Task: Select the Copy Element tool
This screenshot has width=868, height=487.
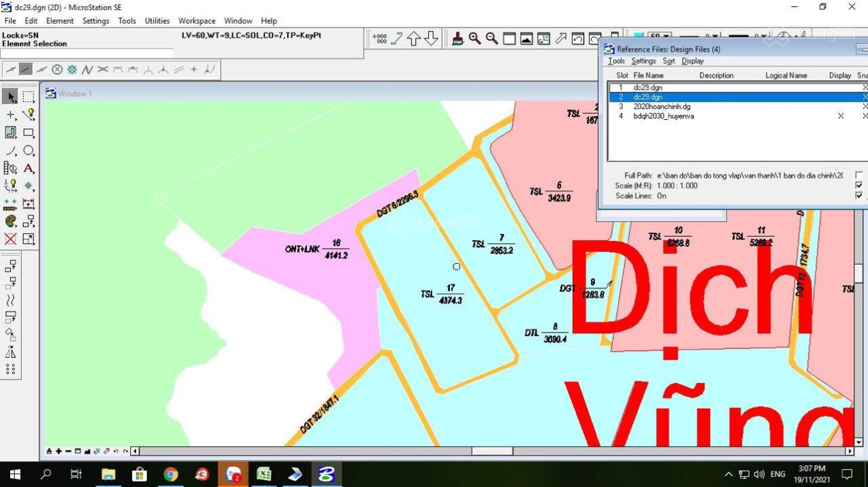Action: pyautogui.click(x=10, y=267)
